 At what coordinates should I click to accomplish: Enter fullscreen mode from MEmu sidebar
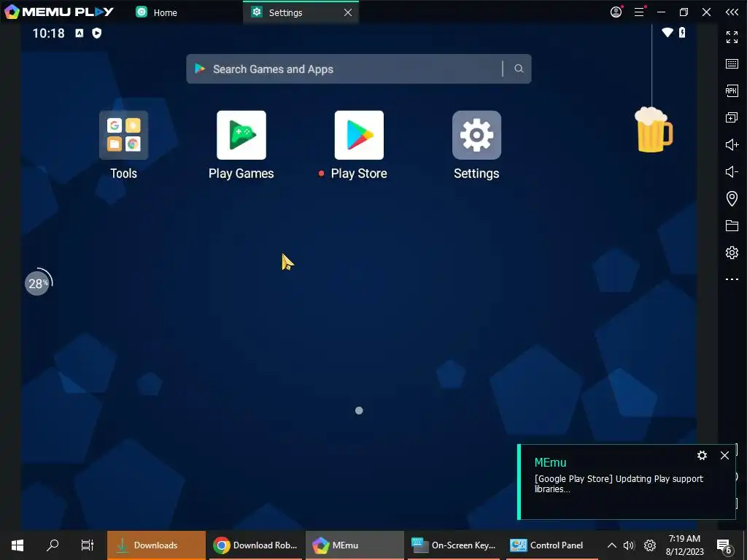(732, 37)
